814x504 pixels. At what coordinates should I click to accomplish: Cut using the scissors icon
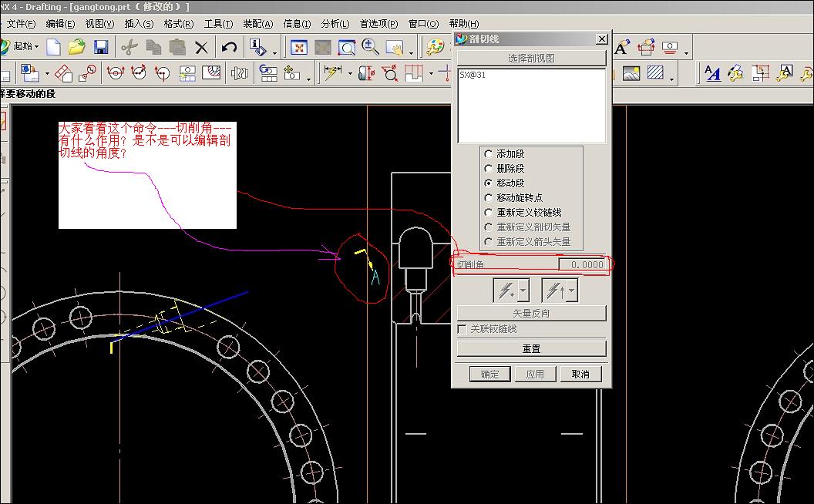tap(129, 47)
